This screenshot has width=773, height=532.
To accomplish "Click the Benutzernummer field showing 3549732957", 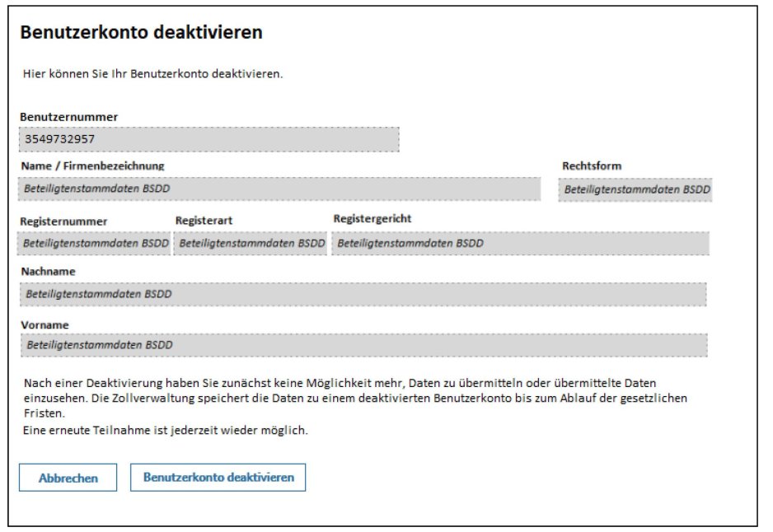I will 208,139.
